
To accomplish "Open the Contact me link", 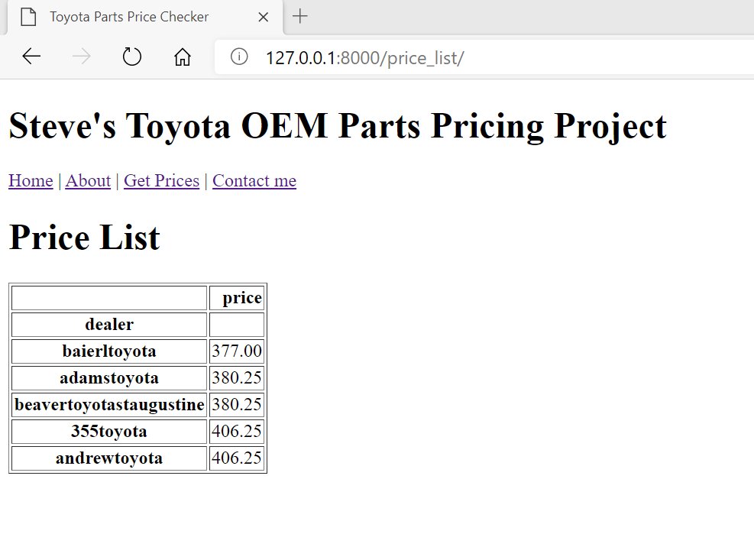I will pos(254,181).
